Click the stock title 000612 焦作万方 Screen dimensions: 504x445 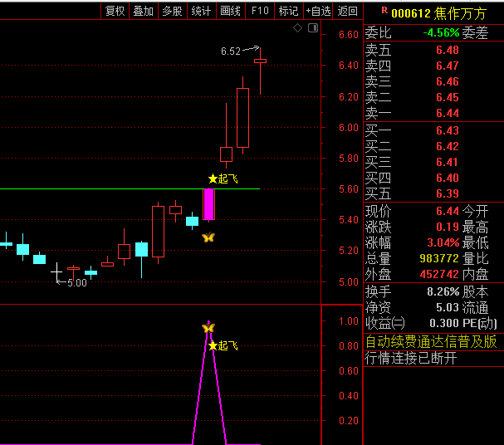(439, 13)
